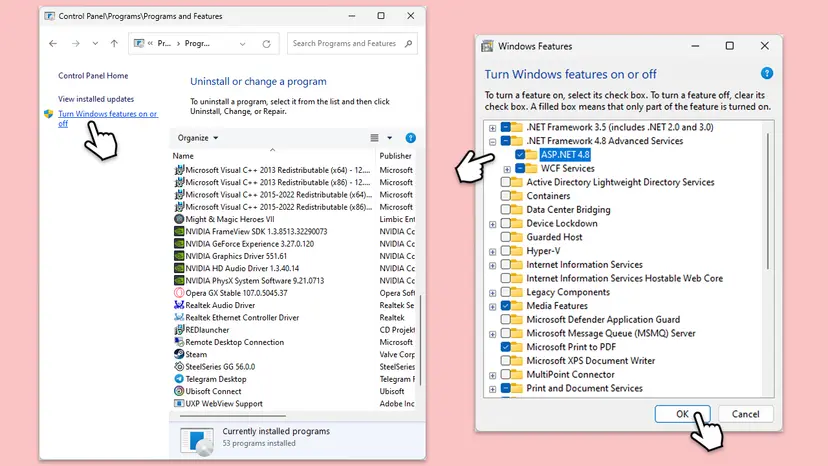The width and height of the screenshot is (828, 466).
Task: Expand Media Features node
Action: point(492,306)
